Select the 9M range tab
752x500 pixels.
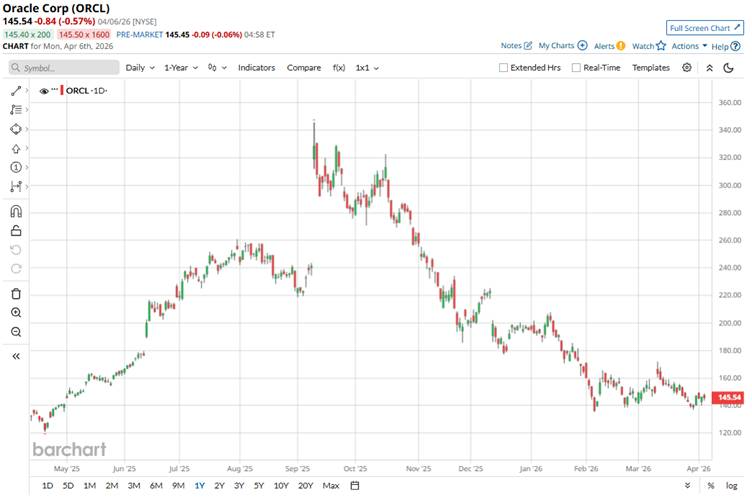[178, 486]
